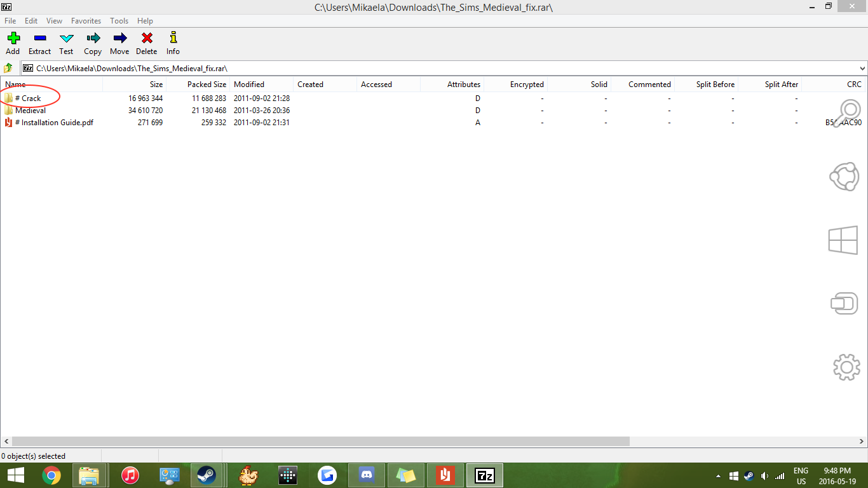The image size is (868, 488).
Task: Sort by Packed Size column header
Action: [x=198, y=85]
